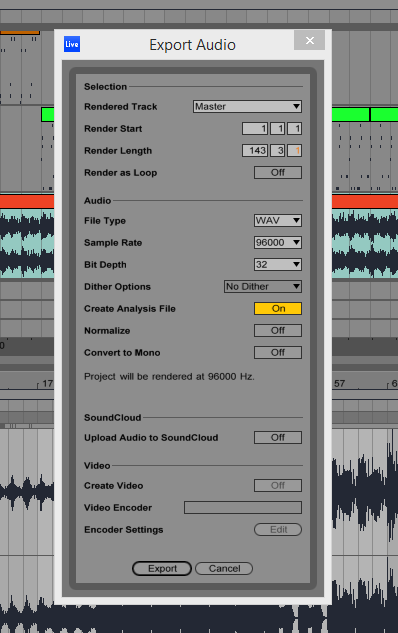398x633 pixels.
Task: Click the 'Project will be rendered at 96000 Hz.' text
Action: coord(169,377)
